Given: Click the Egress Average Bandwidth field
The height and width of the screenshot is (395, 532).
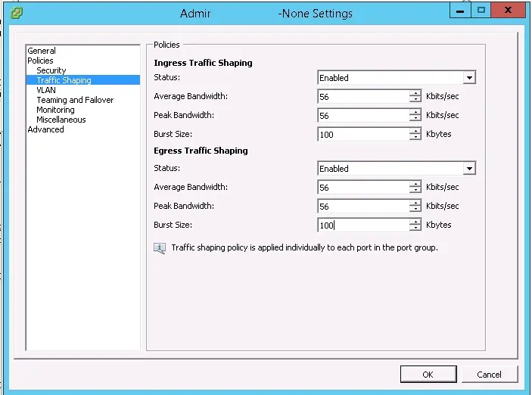Looking at the screenshot, I should [364, 188].
